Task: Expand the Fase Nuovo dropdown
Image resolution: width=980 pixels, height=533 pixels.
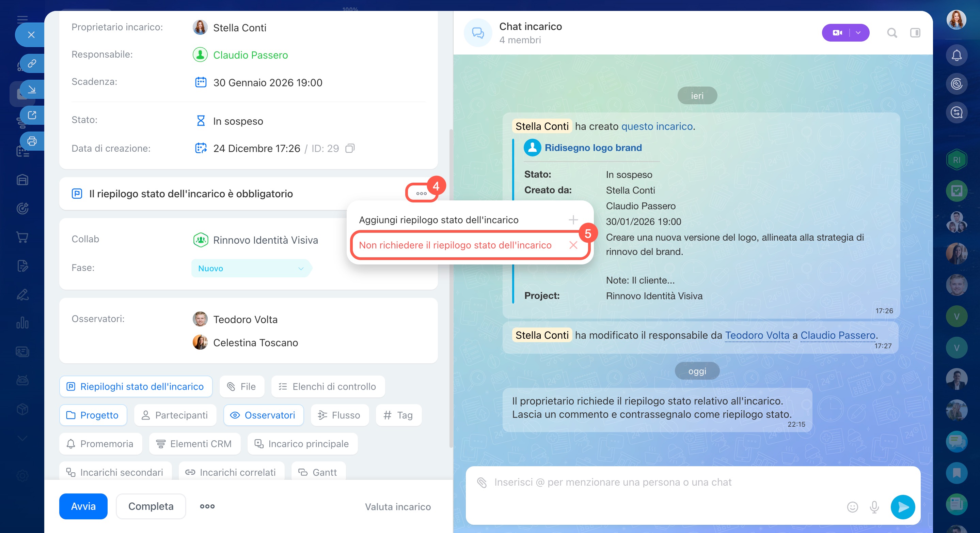Action: tap(251, 269)
